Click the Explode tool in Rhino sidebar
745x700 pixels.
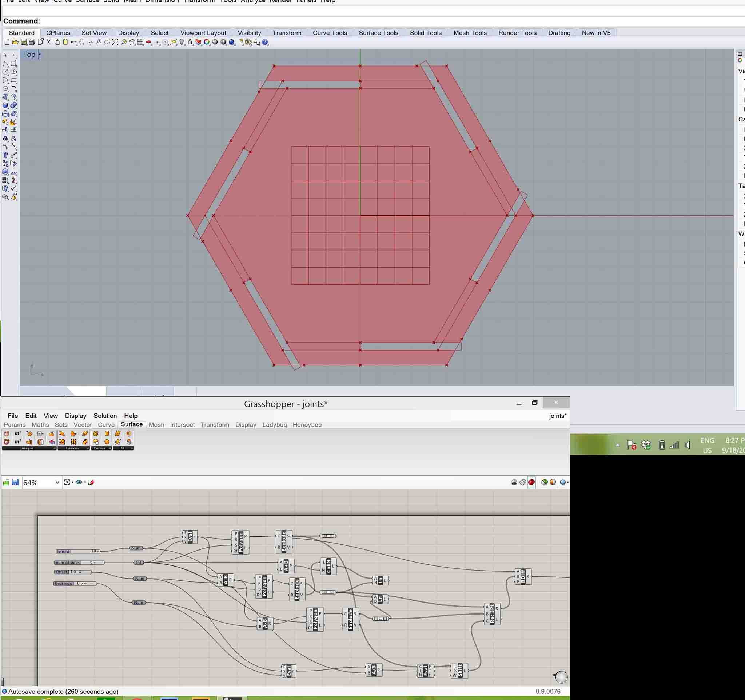pyautogui.click(x=13, y=123)
